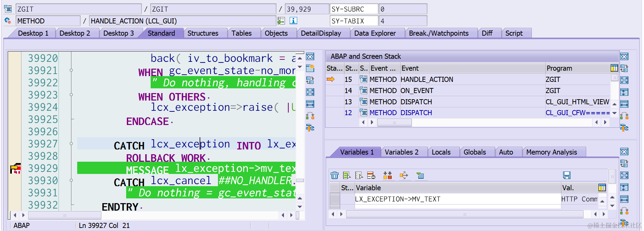This screenshot has width=644, height=231.
Task: Open the Script tab
Action: point(514,33)
